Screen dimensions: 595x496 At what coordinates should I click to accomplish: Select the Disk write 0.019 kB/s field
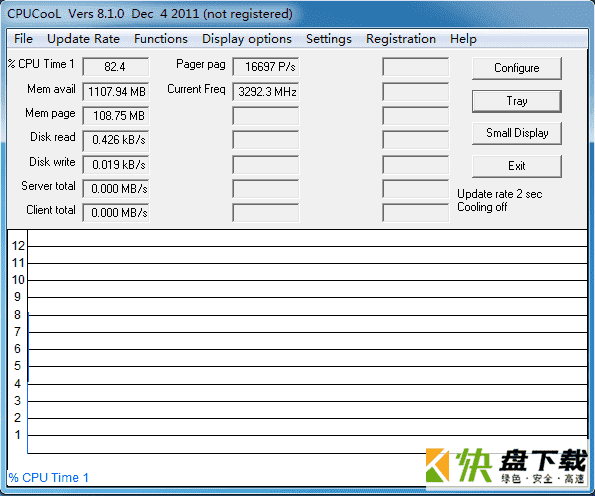pyautogui.click(x=115, y=165)
